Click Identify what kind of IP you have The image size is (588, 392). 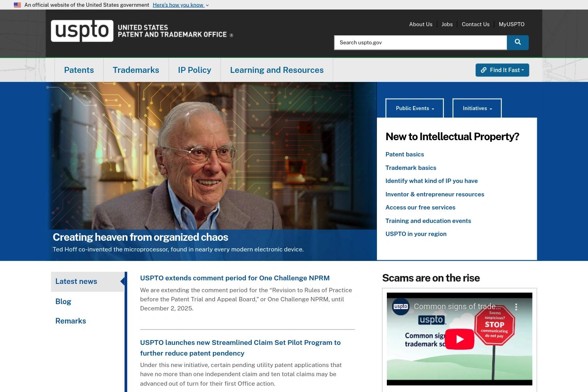tap(432, 181)
